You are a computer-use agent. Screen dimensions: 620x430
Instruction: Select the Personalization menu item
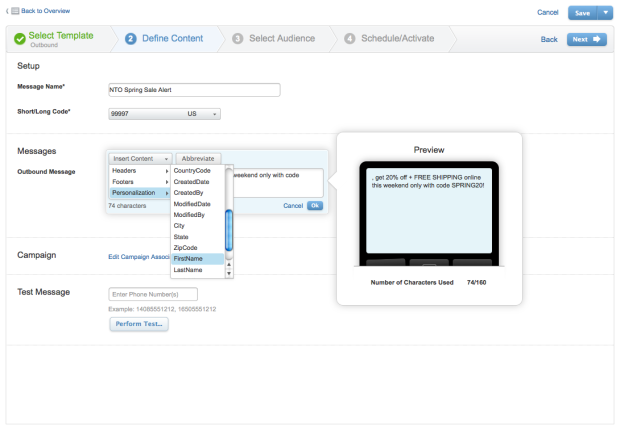pos(140,193)
